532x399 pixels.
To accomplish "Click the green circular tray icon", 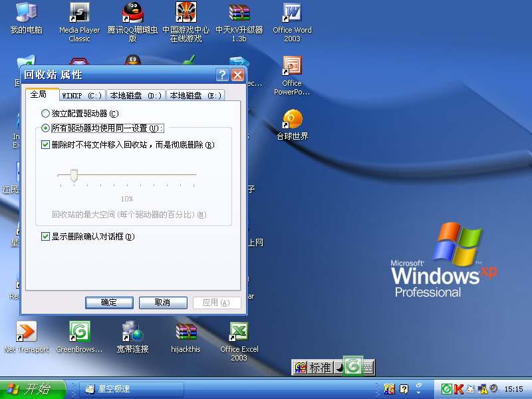I will click(x=446, y=389).
